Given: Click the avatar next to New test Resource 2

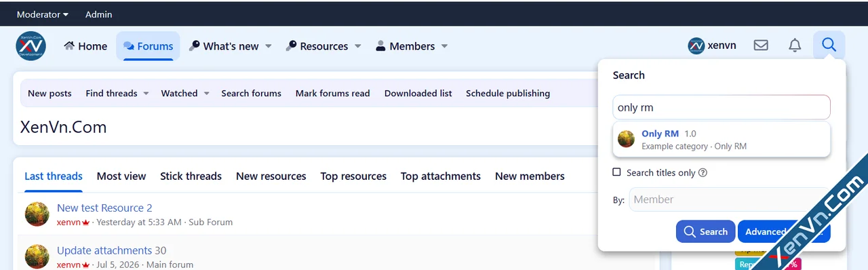Looking at the screenshot, I should (37, 214).
